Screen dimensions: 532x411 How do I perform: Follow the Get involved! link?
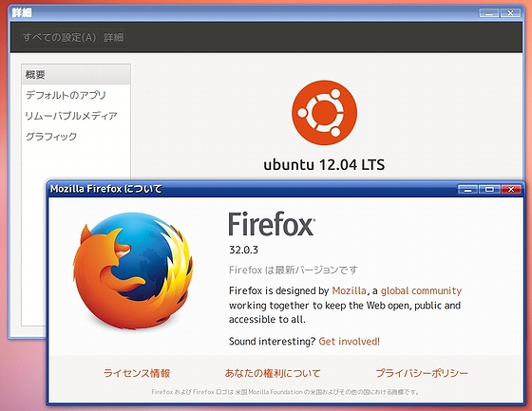click(x=350, y=341)
